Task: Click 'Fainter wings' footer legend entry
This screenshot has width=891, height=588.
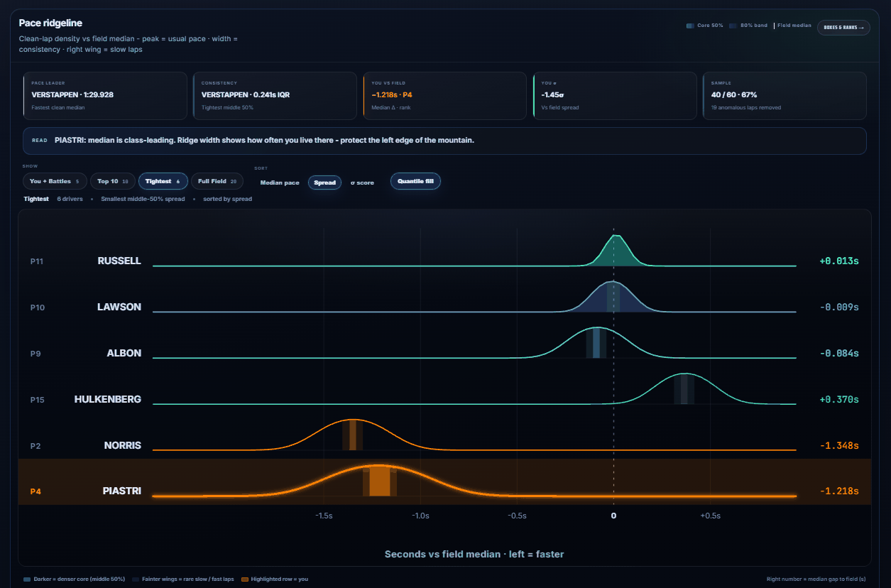Action: tap(183, 579)
